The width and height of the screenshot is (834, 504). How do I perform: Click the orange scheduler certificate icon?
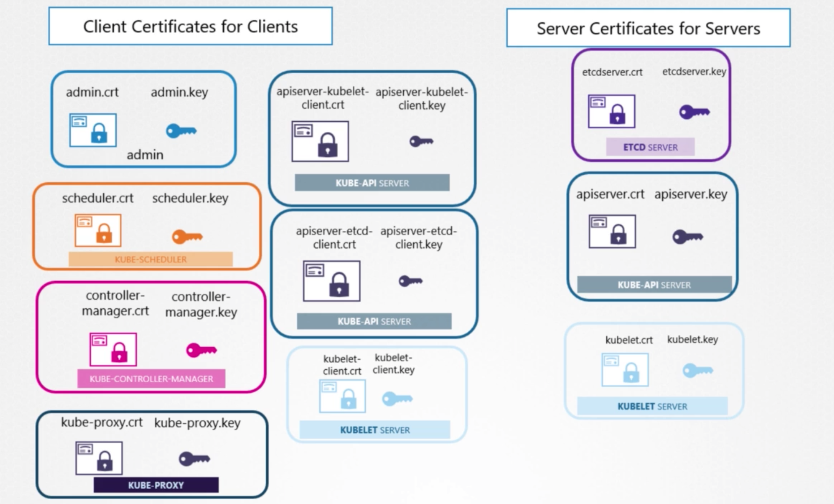click(x=98, y=230)
